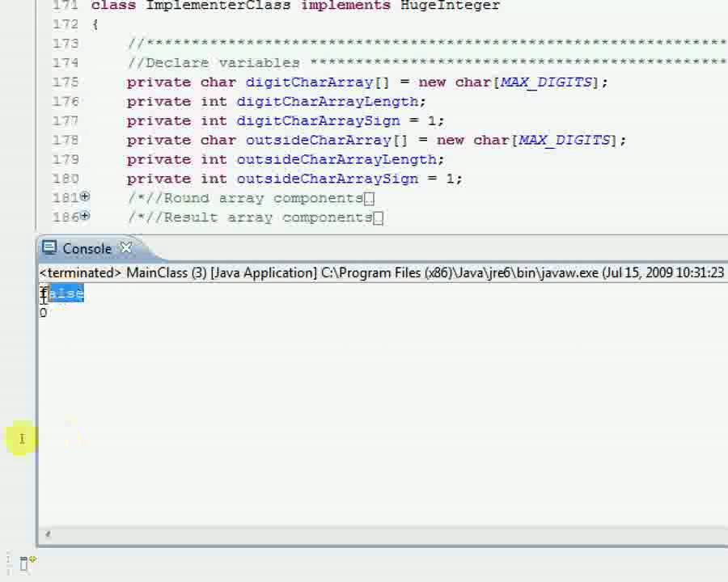Click digitCharArraySign on line 177

[318, 121]
